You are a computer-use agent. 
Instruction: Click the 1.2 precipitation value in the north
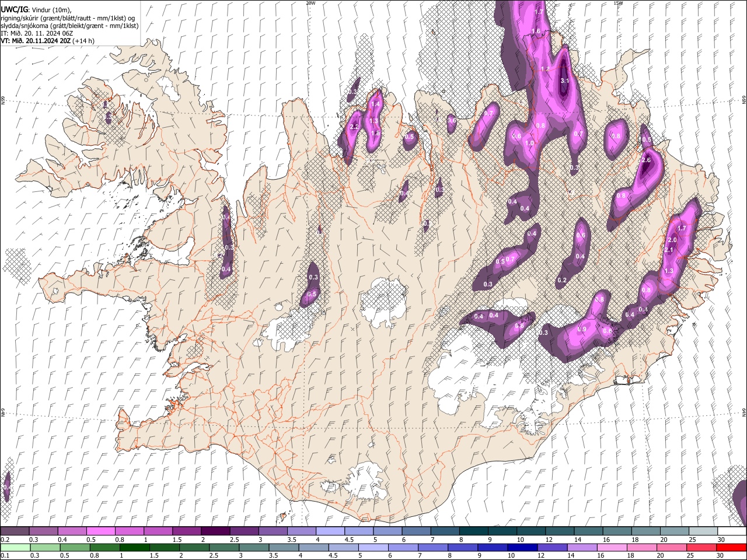(546, 69)
